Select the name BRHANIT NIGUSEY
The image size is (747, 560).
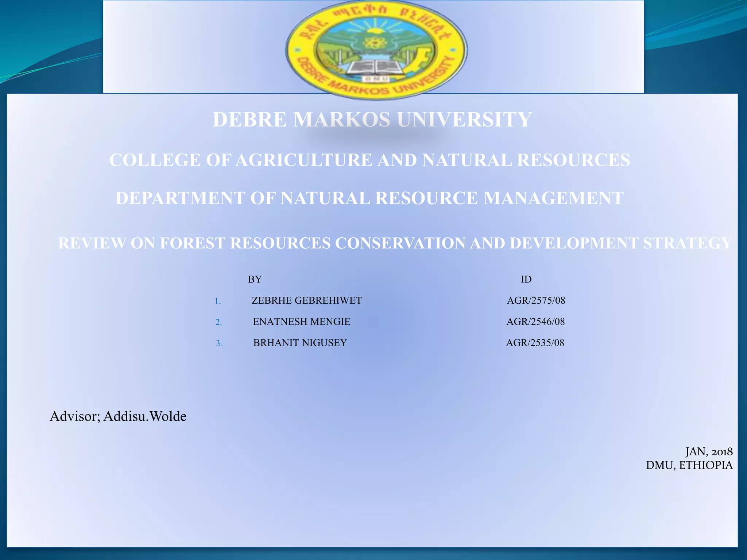pos(300,343)
